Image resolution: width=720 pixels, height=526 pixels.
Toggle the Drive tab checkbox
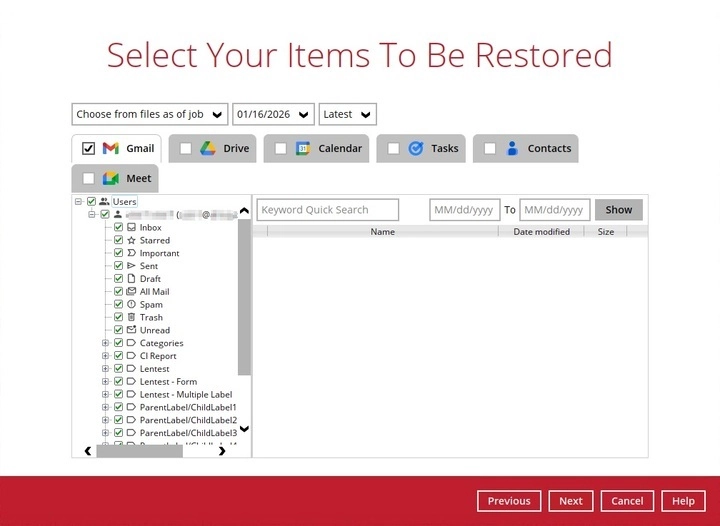(x=185, y=149)
